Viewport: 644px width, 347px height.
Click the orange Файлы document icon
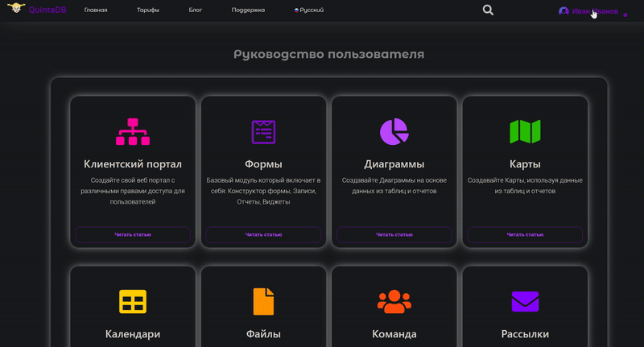(x=263, y=301)
